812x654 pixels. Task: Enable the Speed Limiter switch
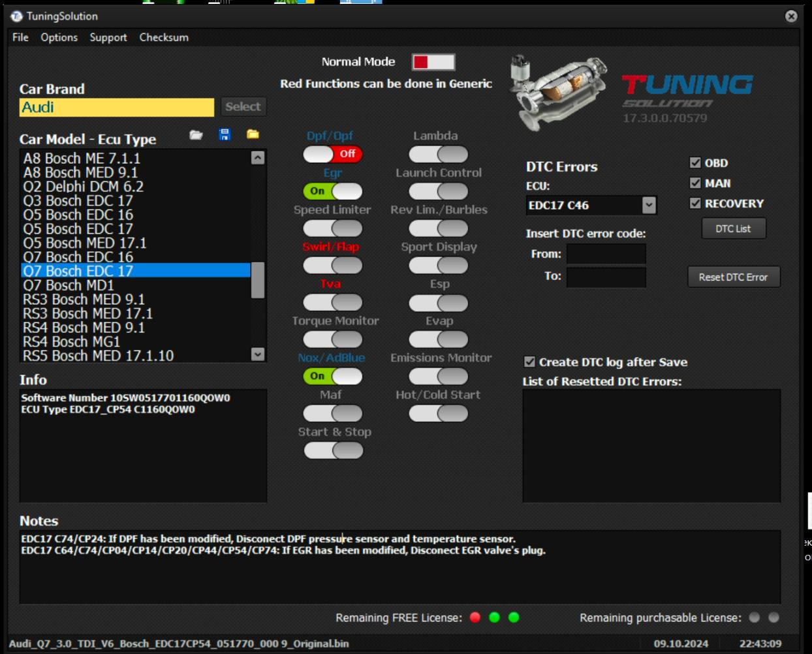point(333,228)
